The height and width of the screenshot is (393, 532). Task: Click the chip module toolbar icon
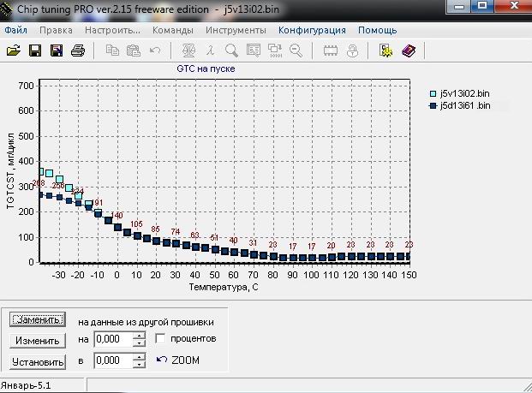point(330,51)
